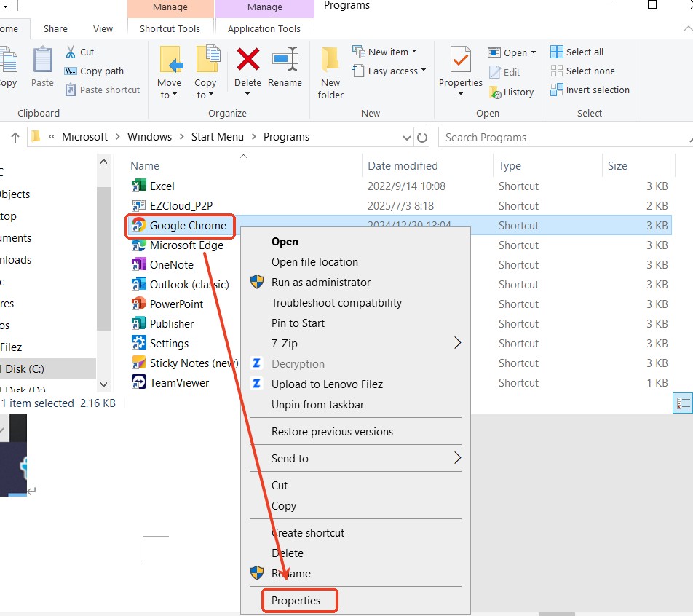Switch to the Share ribbon tab

[x=55, y=28]
